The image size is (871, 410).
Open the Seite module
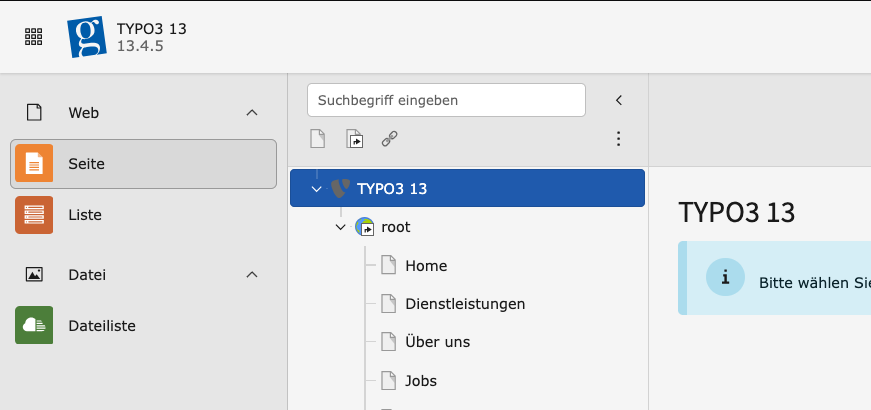[x=143, y=164]
